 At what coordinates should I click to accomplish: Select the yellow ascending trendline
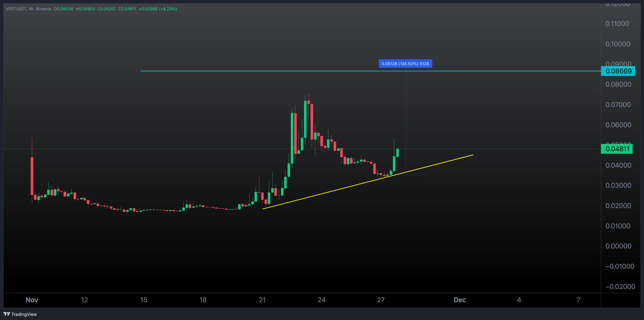325,193
